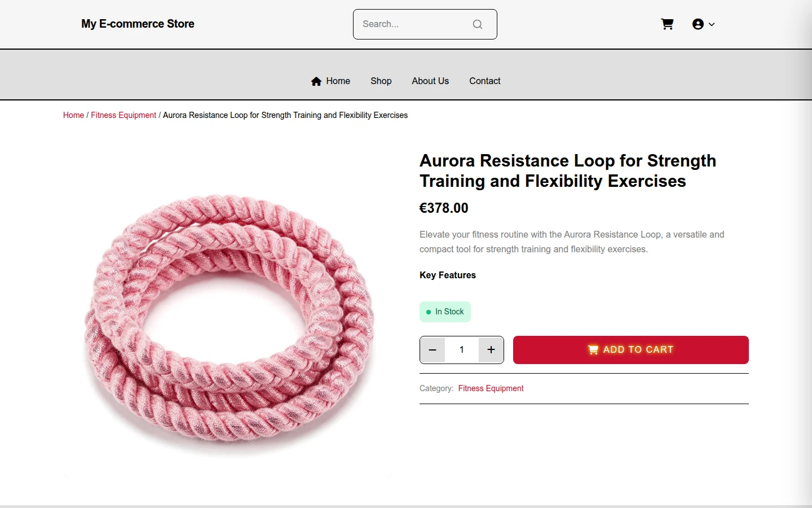Click Fitness Equipment in the breadcrumb
The image size is (812, 508).
(x=123, y=115)
